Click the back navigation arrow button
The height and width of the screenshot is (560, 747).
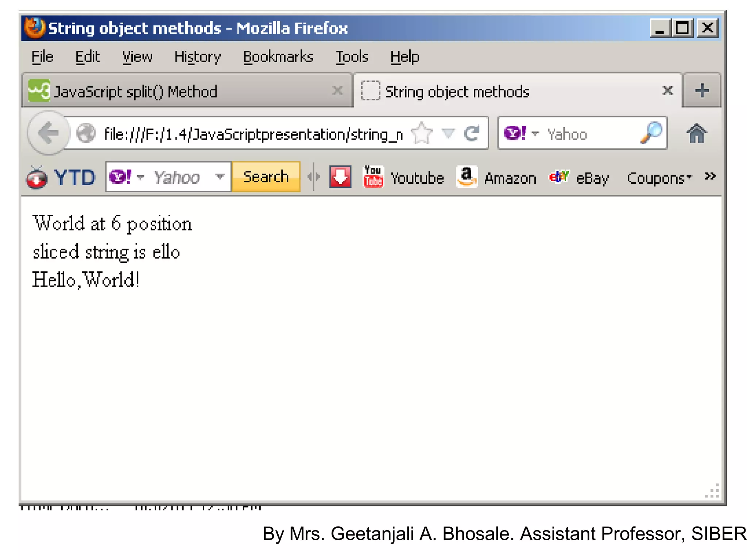coord(49,133)
